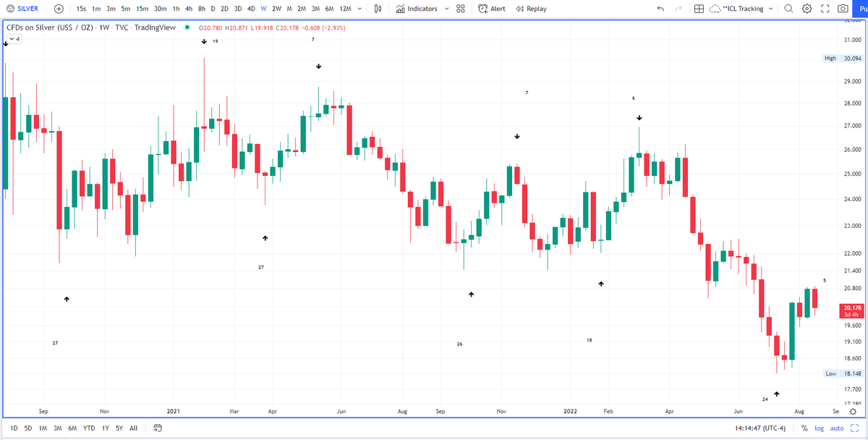Enter fullscreen mode from the top toolbar
The height and width of the screenshot is (440, 868).
[x=825, y=9]
